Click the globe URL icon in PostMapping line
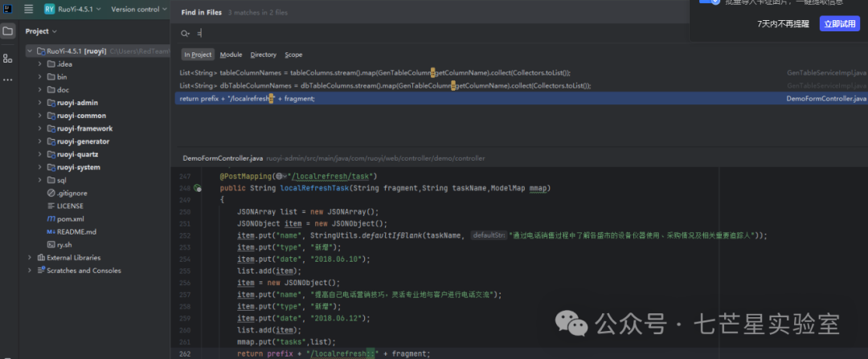This screenshot has width=868, height=359. tap(280, 176)
